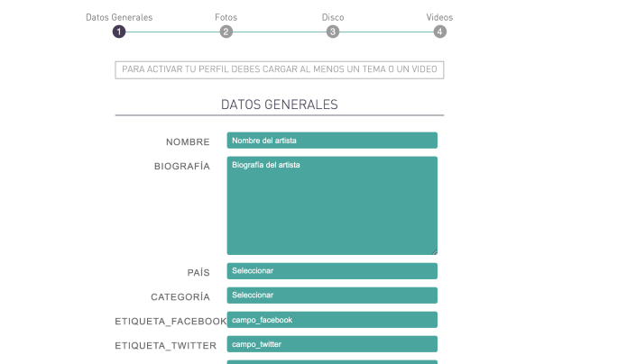
Task: Open the Datos Generales step label
Action: click(119, 17)
